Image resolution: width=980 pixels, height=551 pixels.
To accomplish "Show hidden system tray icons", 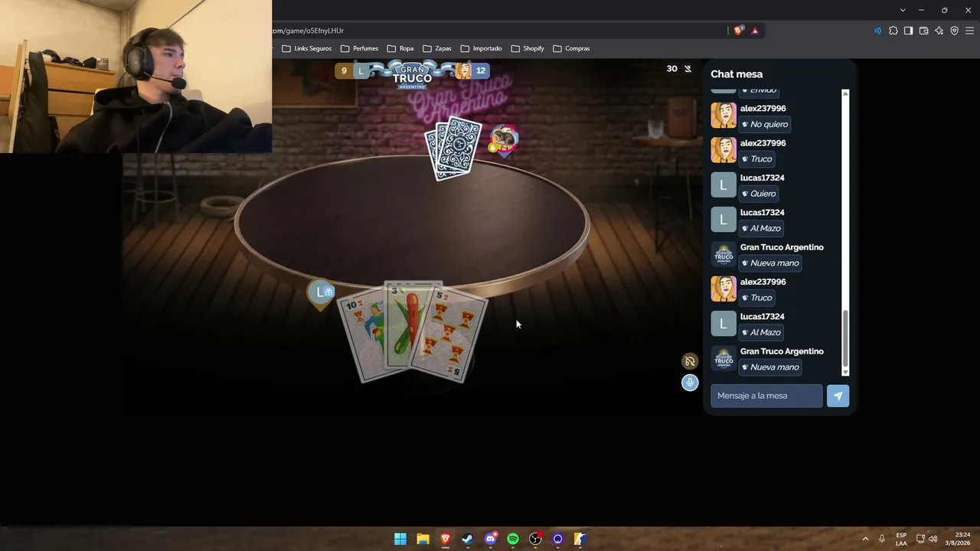I will (865, 539).
